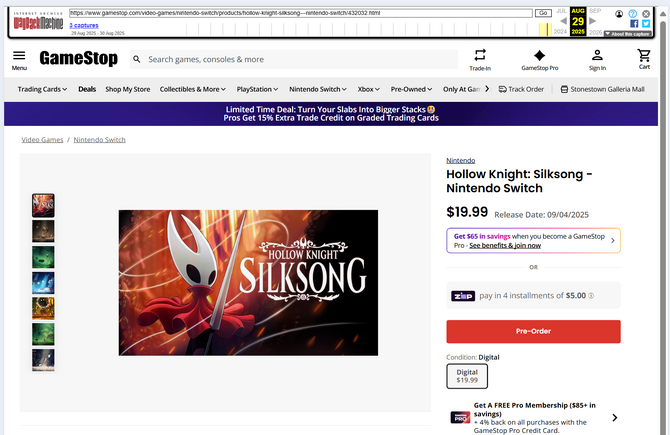The width and height of the screenshot is (670, 435).
Task: Click the GameStop logo
Action: tap(79, 59)
